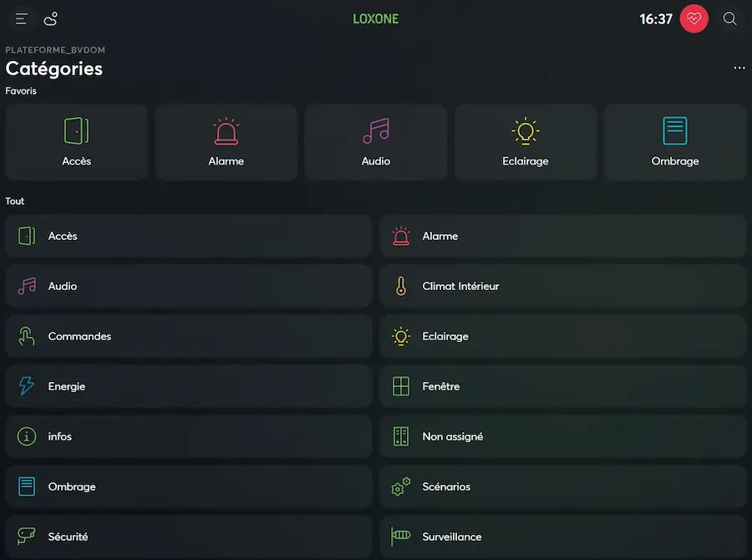Viewport: 752px width, 560px height.
Task: Open the search magnifier at top right
Action: (x=729, y=18)
